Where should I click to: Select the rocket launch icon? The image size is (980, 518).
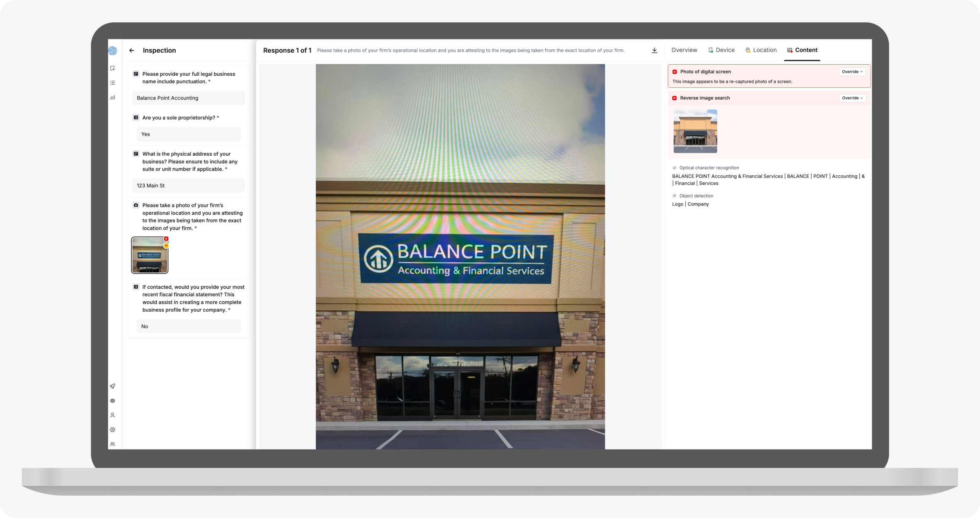coord(113,386)
